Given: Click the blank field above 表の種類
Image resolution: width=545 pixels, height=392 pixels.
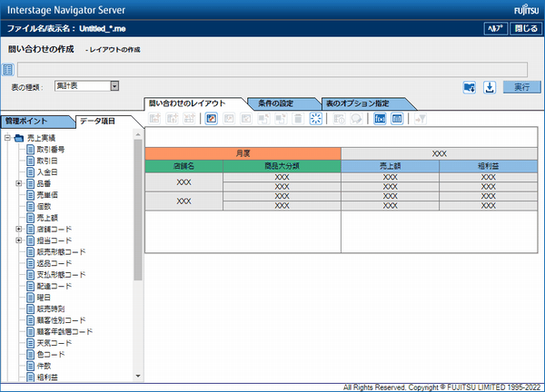Looking at the screenshot, I should (272, 70).
